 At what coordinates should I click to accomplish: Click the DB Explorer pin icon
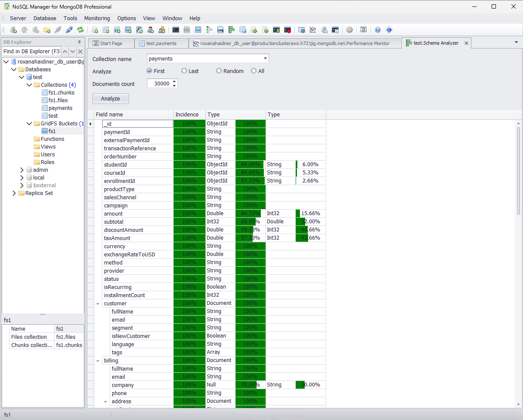(x=79, y=42)
